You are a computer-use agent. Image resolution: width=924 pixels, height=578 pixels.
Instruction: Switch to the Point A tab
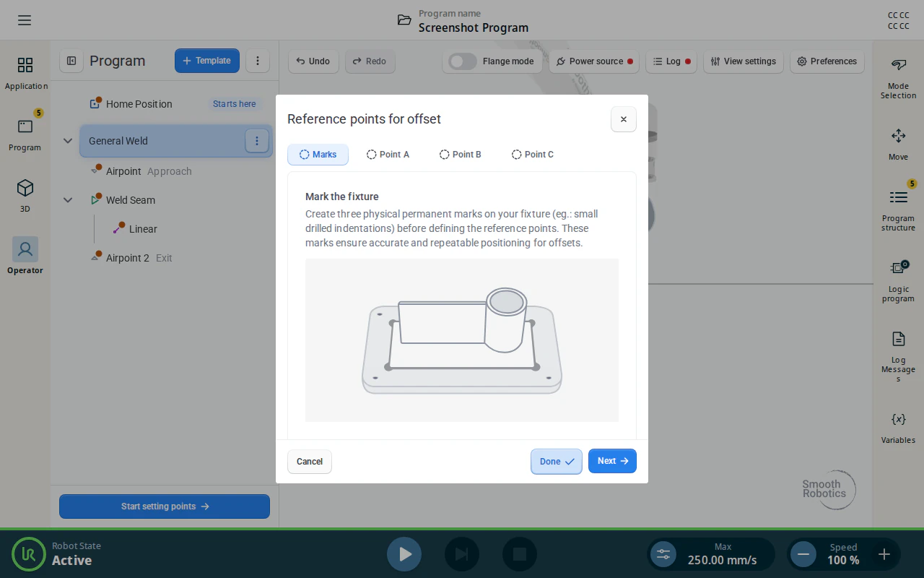pyautogui.click(x=388, y=155)
